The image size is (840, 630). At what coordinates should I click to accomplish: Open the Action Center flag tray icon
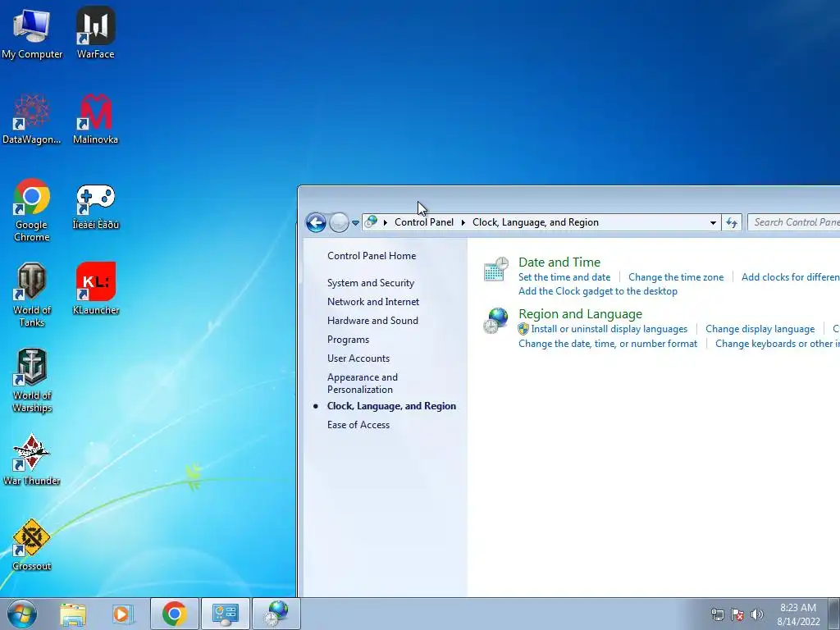point(737,614)
